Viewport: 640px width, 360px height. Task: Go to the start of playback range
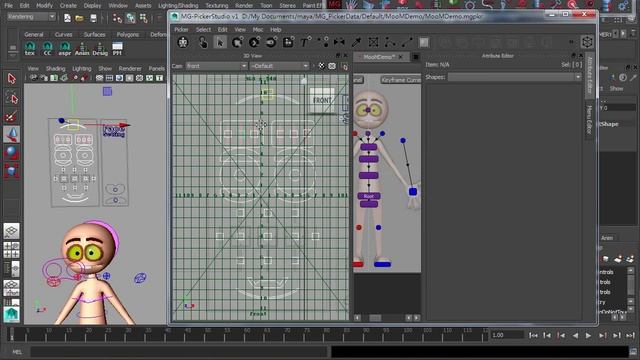pyautogui.click(x=533, y=336)
